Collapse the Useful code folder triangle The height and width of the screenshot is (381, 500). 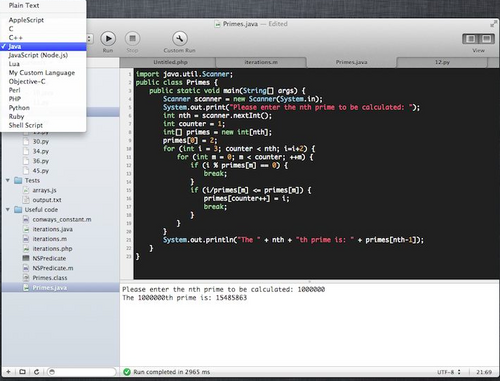point(8,210)
